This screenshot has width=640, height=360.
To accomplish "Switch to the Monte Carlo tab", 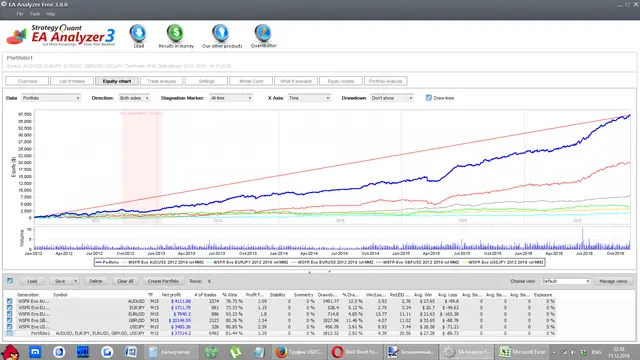I will tap(251, 81).
